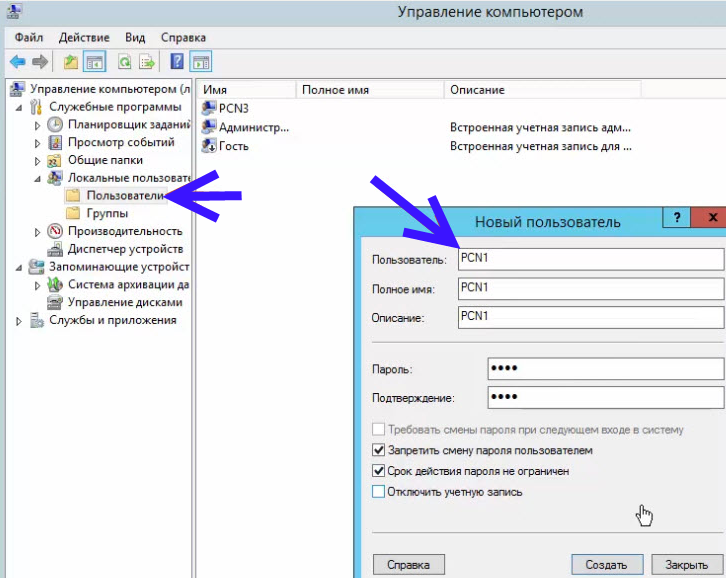Click the Производительность icon
This screenshot has width=728, height=578.
click(55, 231)
